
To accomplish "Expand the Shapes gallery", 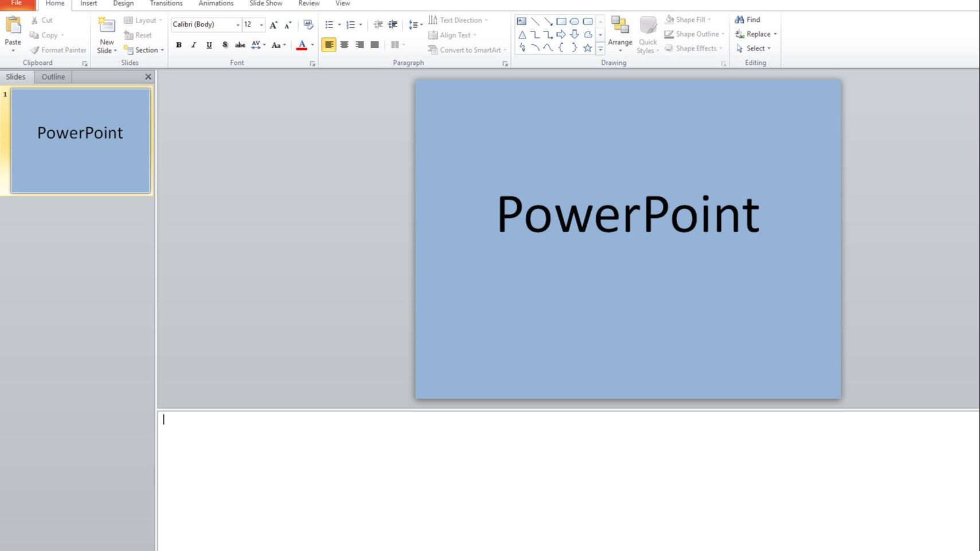I will click(x=600, y=48).
